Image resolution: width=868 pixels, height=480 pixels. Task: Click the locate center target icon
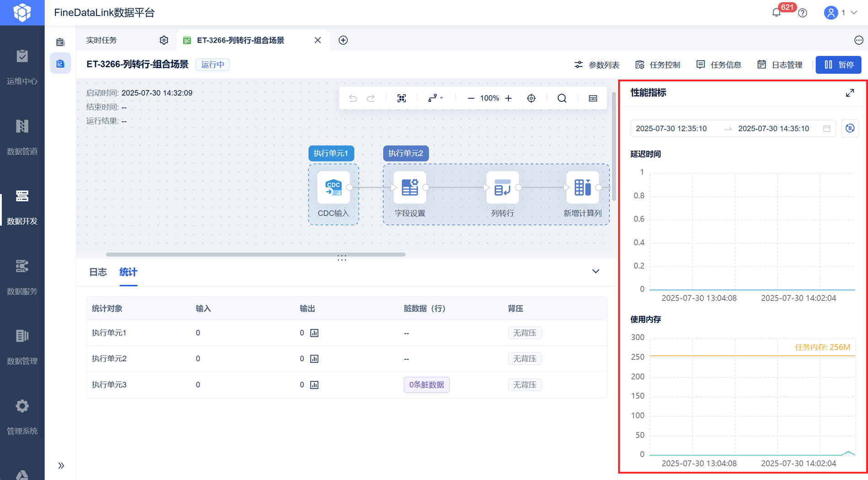(531, 98)
